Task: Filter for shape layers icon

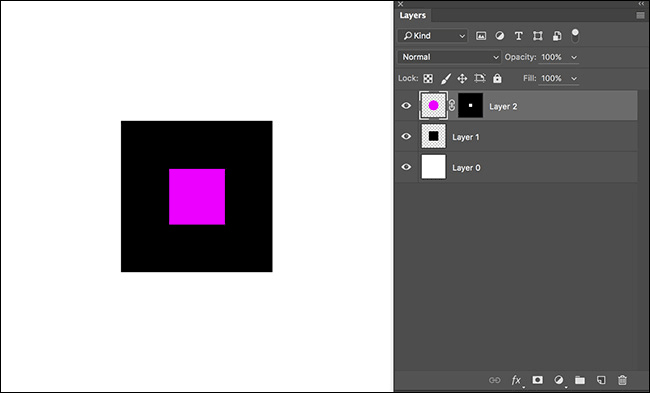Action: pyautogui.click(x=538, y=36)
